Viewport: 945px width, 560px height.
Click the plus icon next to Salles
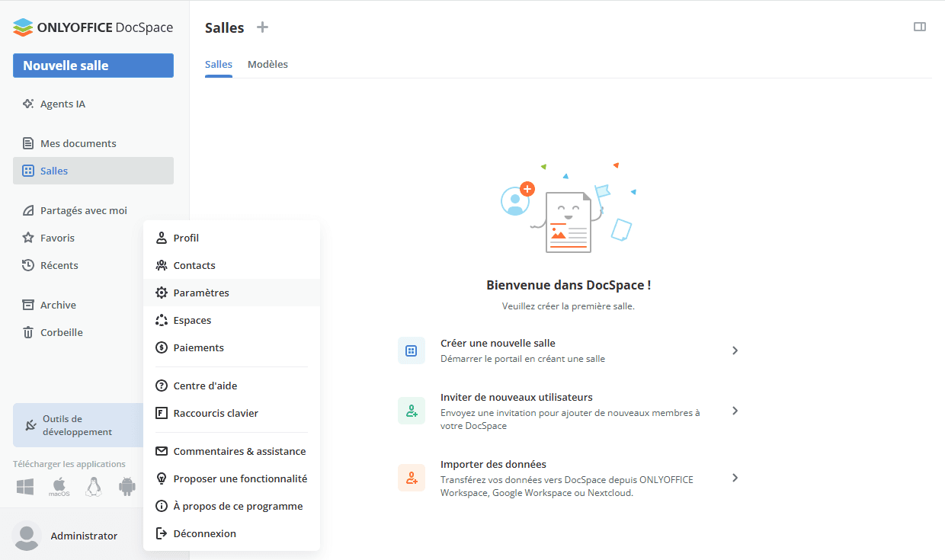[262, 27]
